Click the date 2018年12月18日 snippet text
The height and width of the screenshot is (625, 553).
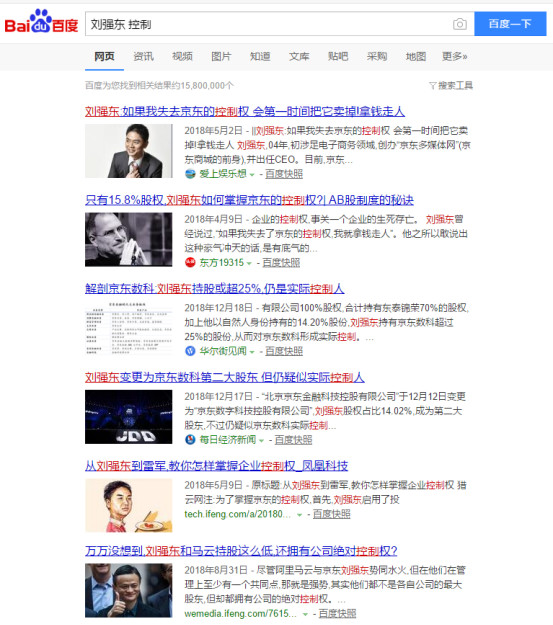tap(218, 308)
